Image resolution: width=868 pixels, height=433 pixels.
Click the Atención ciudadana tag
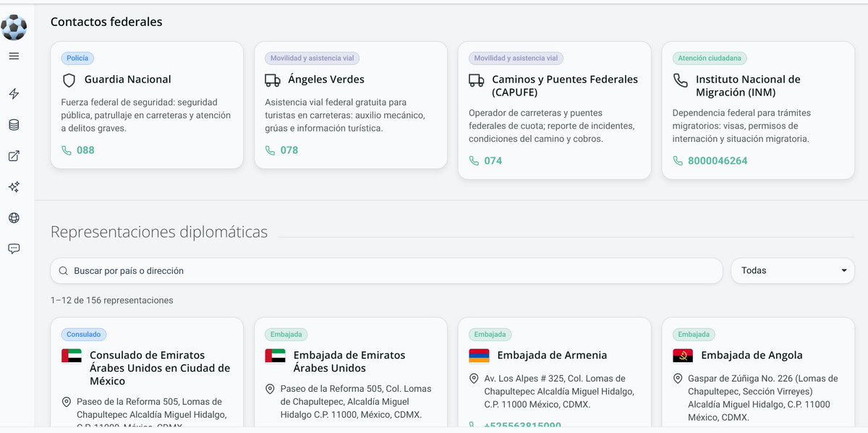[710, 59]
